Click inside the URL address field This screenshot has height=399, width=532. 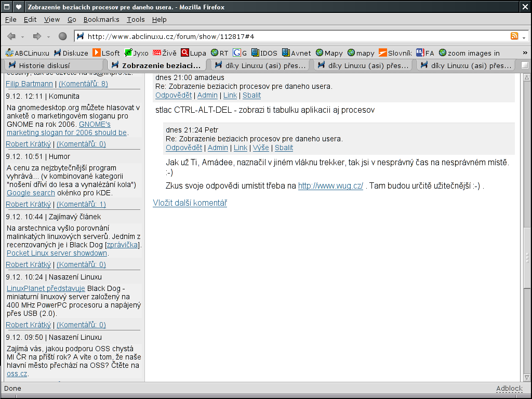tap(291, 36)
